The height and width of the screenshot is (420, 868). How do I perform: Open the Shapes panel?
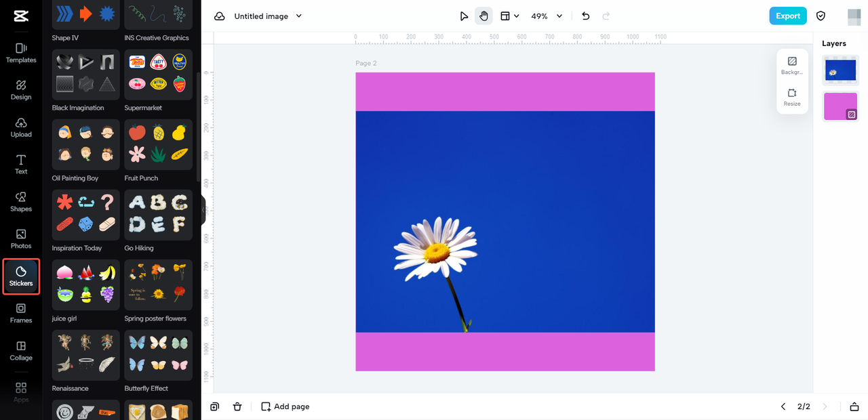point(21,202)
